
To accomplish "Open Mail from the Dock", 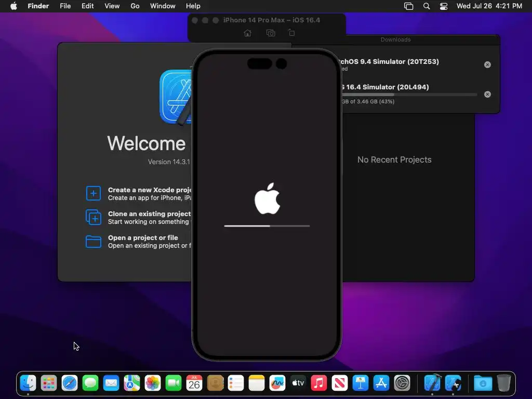I will tap(111, 383).
